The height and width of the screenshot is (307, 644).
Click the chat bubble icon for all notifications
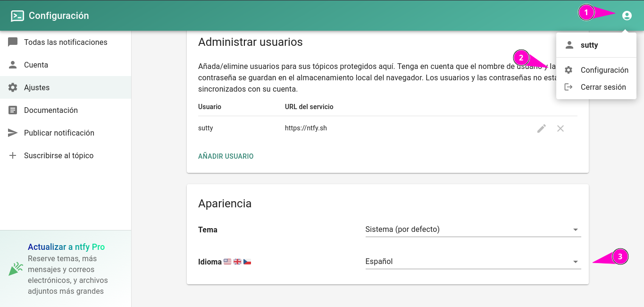(13, 42)
